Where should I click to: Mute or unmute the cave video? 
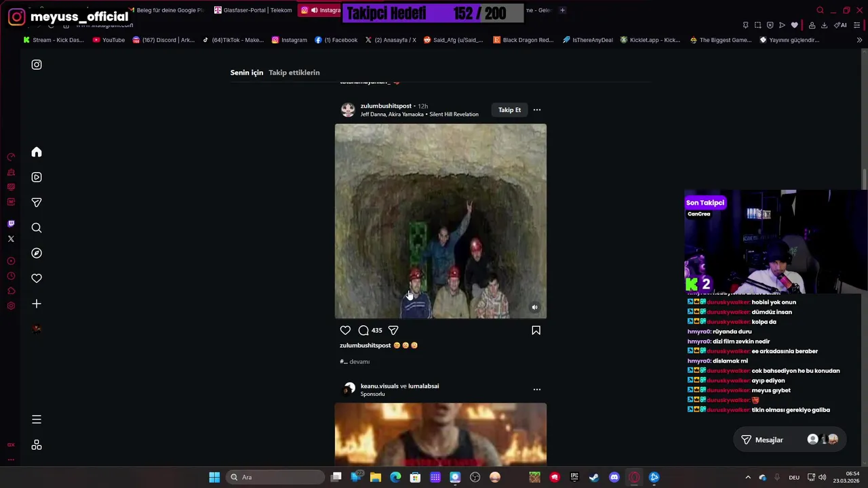coord(534,308)
